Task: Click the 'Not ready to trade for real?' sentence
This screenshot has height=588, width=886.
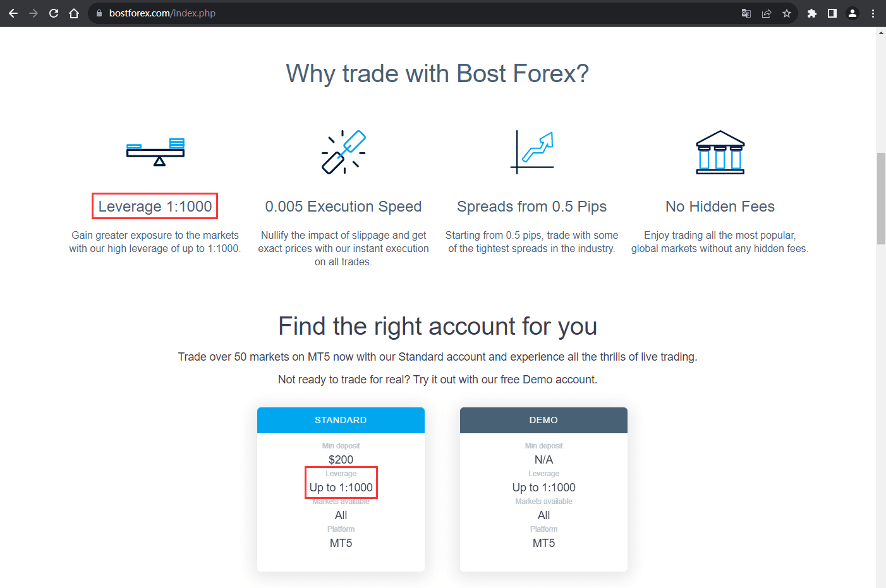Action: pyautogui.click(x=437, y=380)
